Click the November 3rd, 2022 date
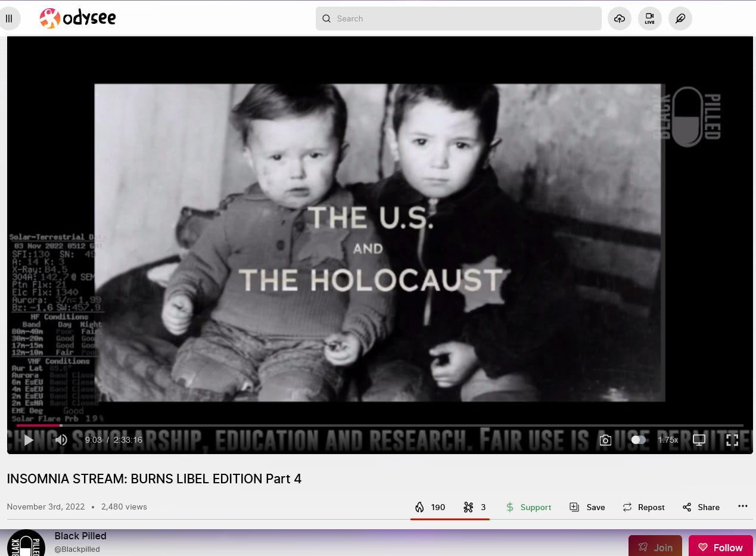The width and height of the screenshot is (756, 556). pos(46,507)
